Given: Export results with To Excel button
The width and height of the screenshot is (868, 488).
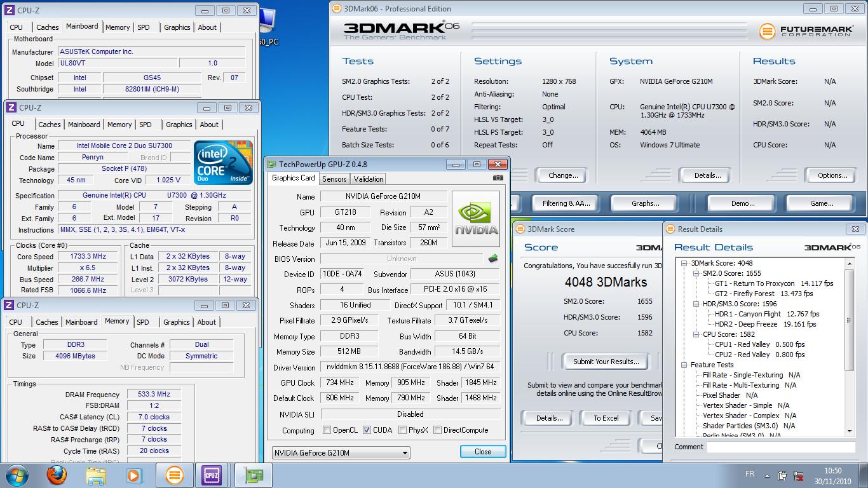Looking at the screenshot, I should 606,418.
